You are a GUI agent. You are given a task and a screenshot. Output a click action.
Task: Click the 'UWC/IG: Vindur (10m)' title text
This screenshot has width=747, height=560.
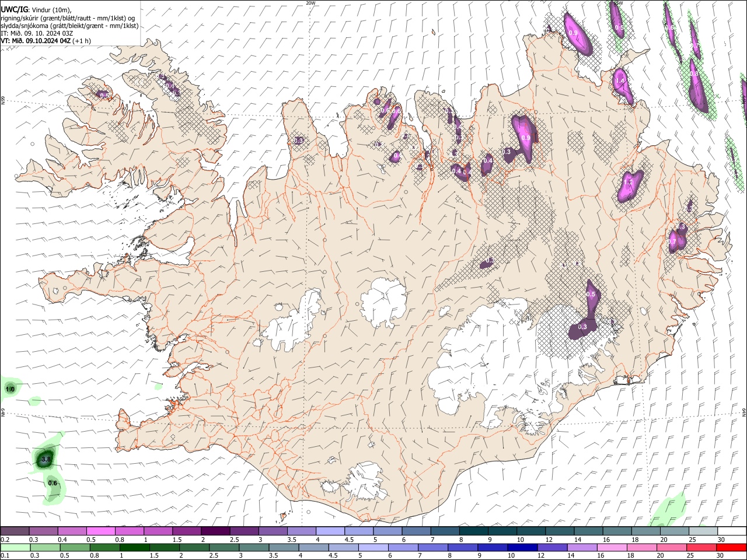36,9
